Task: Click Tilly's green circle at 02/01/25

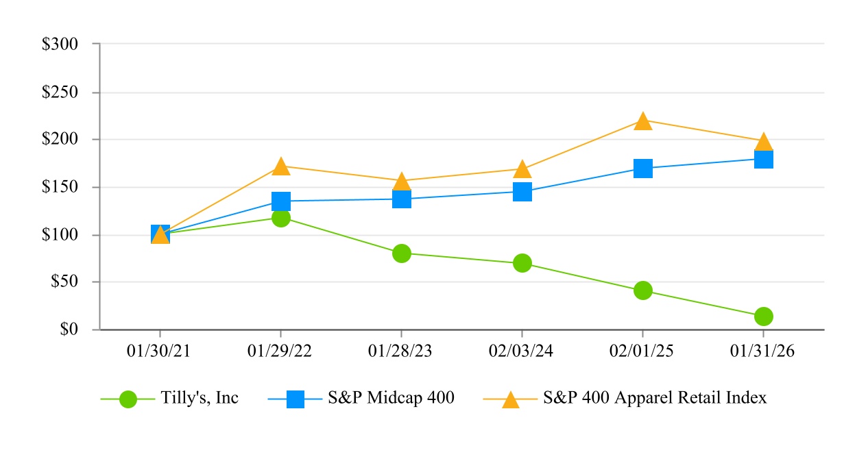Action: [x=642, y=290]
